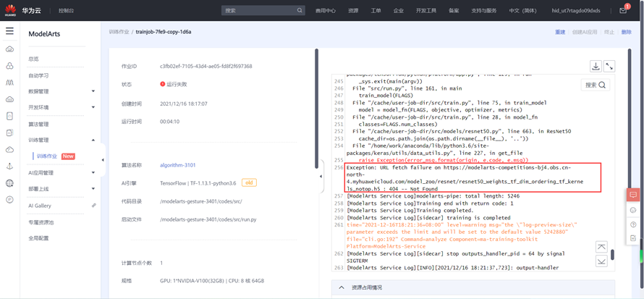644x299 pixels.
Task: Go back to 训练作业 breadcrumb
Action: coord(119,32)
